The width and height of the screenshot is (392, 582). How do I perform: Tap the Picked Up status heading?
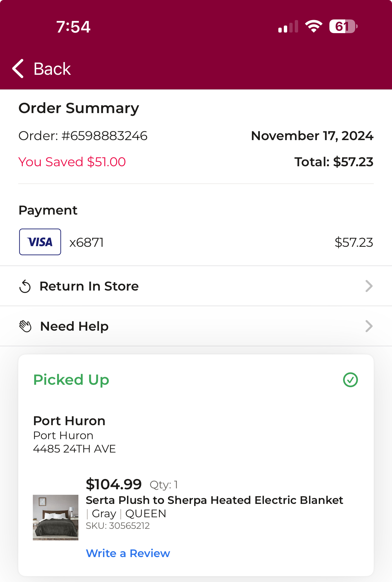coord(71,380)
